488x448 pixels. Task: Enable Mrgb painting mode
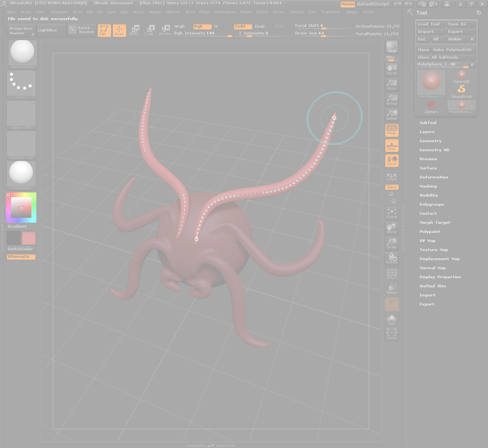click(x=179, y=26)
